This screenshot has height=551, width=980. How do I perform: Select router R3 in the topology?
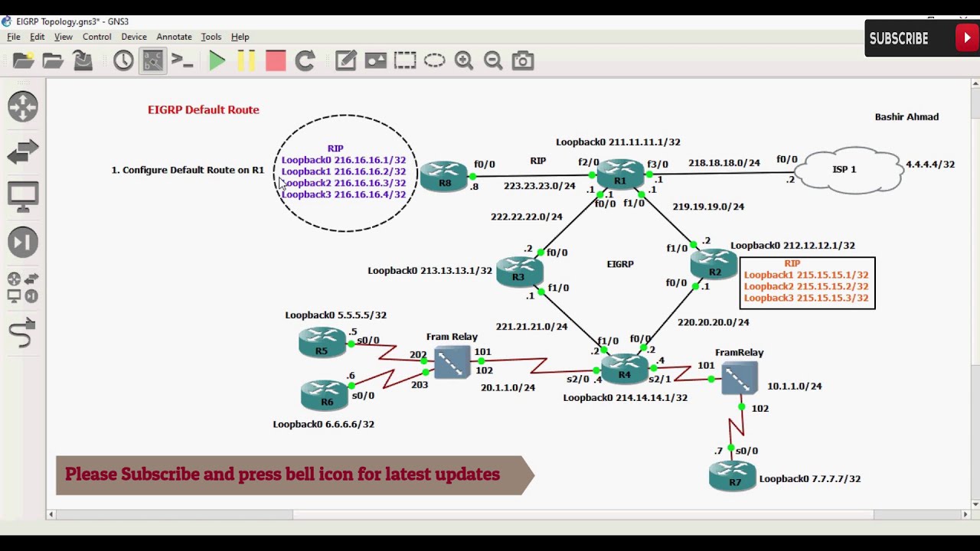519,270
